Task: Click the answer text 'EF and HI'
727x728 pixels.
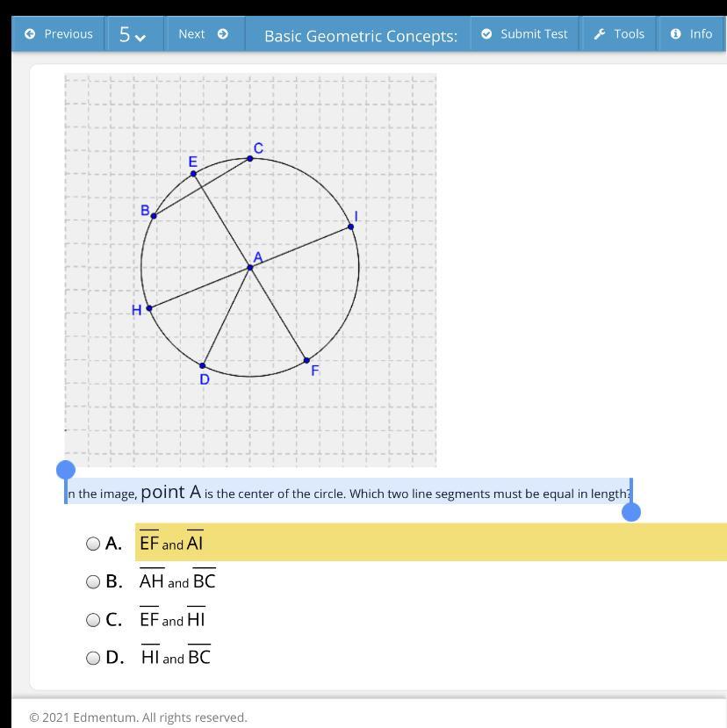Action: pyautogui.click(x=172, y=618)
